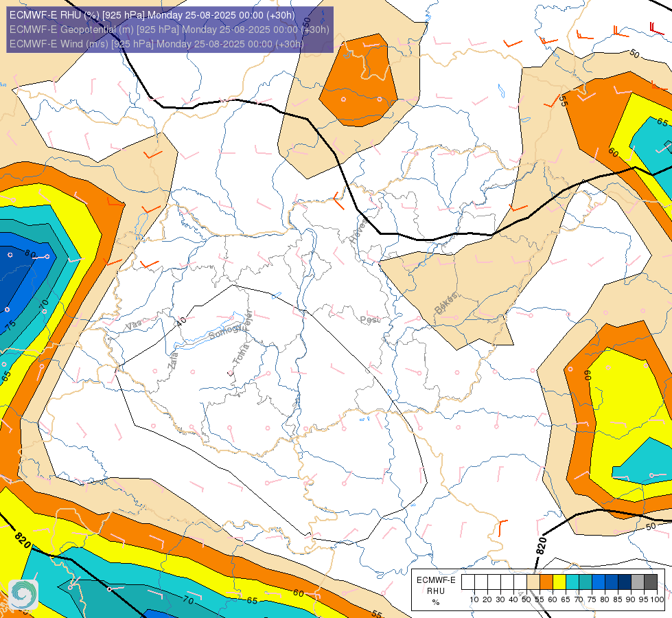Screen dimensions: 672x618
Task: Pick the orange 55–60% legend swatch
Action: coord(546,582)
